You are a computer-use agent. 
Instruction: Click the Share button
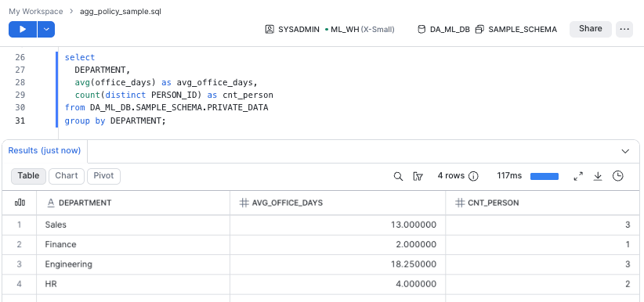pos(590,29)
